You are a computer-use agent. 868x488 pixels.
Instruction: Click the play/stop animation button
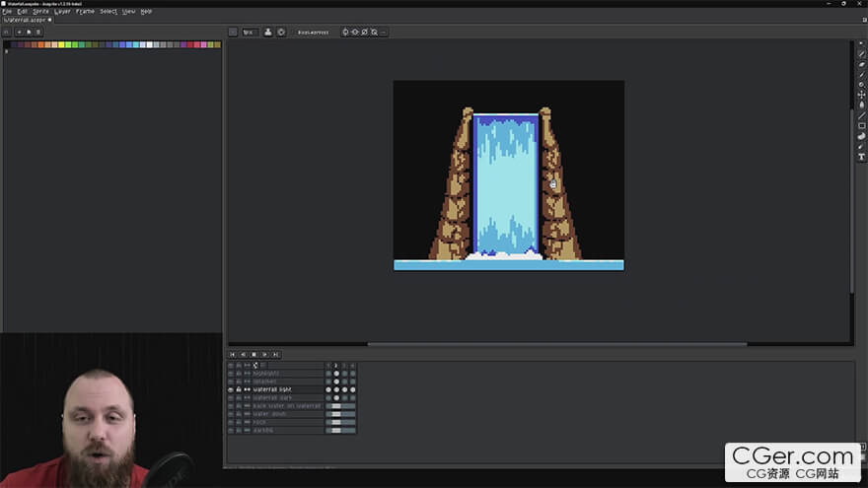point(254,354)
